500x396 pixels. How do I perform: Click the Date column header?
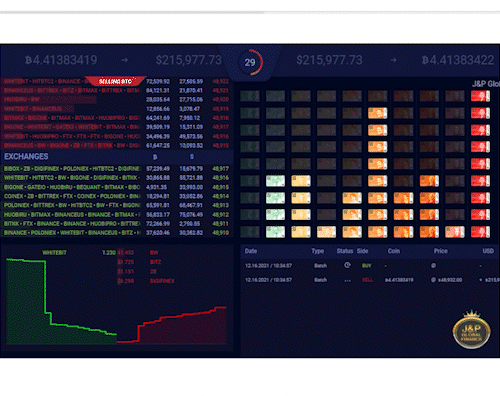point(251,251)
